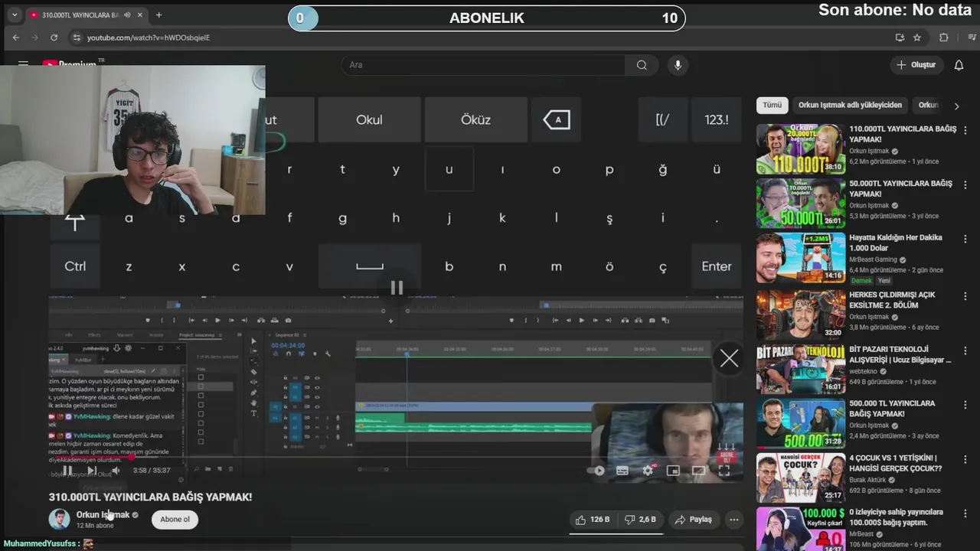Select Orkun Işıtmak adlı yükleyiciden chip
This screenshot has width=980, height=551.
click(x=850, y=105)
